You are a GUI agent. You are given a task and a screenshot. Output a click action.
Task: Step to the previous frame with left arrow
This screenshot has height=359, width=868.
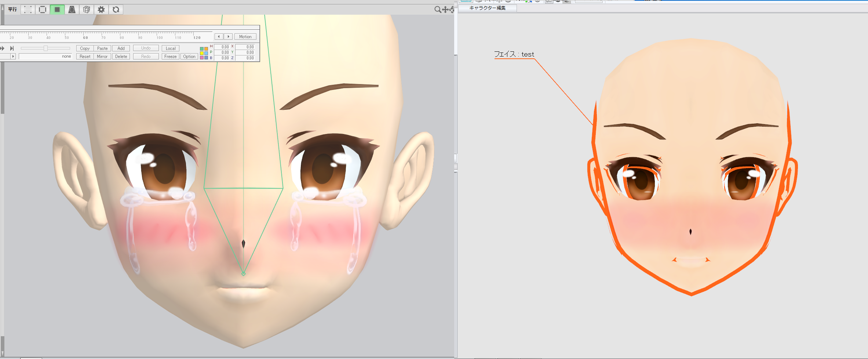click(x=219, y=37)
